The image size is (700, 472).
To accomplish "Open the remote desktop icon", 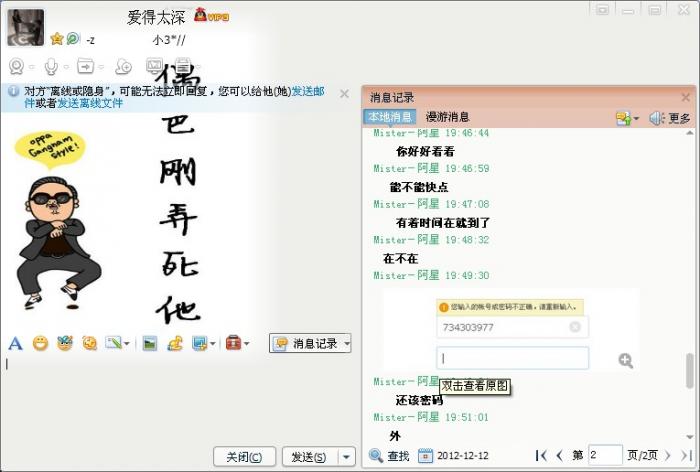I will [154, 66].
